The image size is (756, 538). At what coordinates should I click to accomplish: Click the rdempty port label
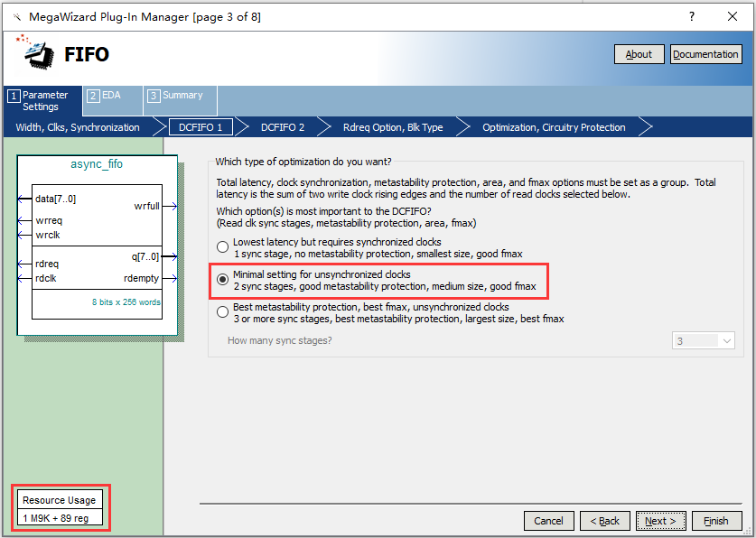[141, 278]
